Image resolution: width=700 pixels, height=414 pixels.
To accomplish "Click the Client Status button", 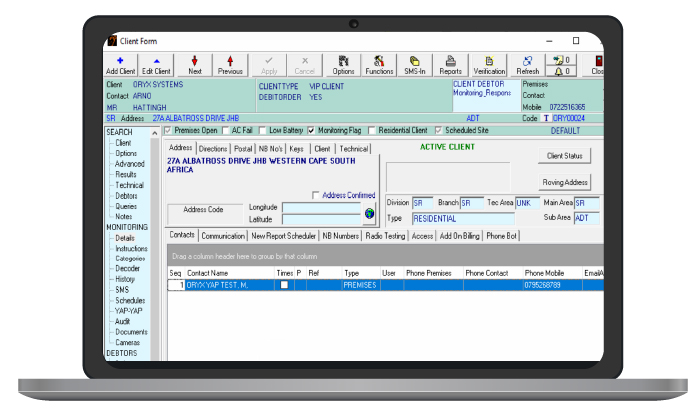I will tap(564, 156).
